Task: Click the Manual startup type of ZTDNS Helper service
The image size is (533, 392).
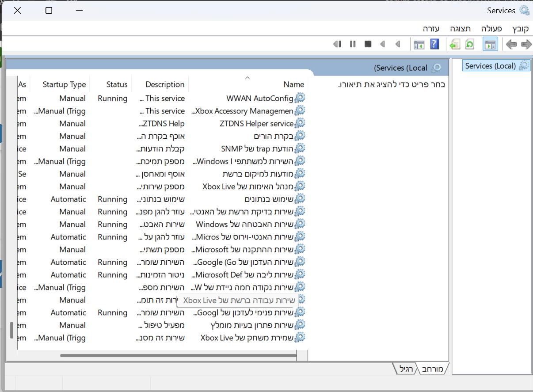Action: [72, 123]
